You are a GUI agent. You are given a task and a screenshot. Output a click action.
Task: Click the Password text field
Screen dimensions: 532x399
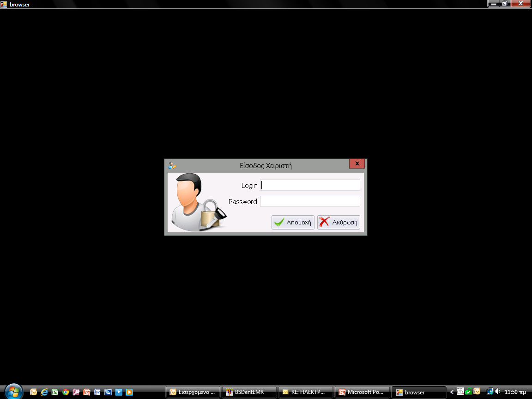[310, 201]
